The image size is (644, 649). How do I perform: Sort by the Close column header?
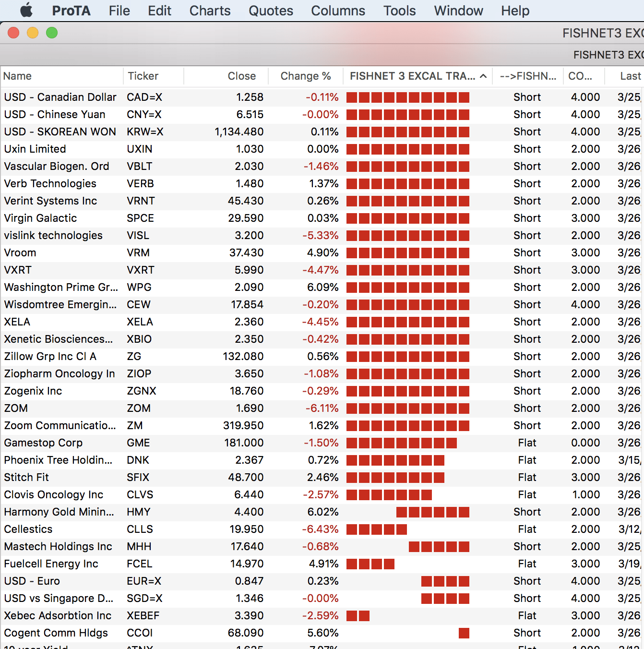click(x=226, y=76)
